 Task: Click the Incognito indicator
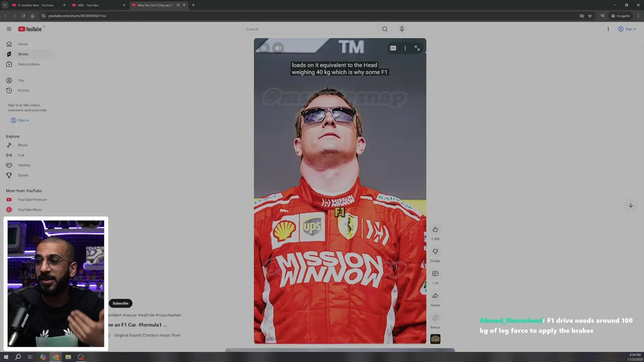tap(620, 16)
